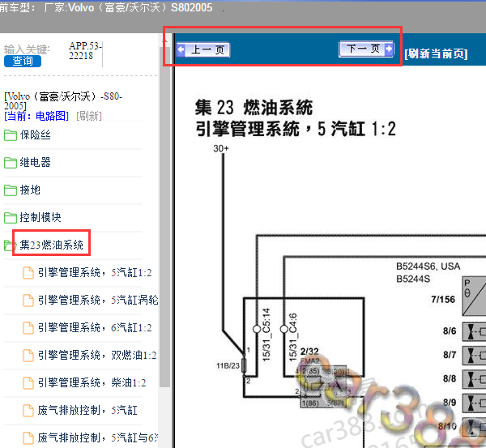Viewport: 486px width, 448px height.
Task: Click the gray 刷新 link in sidebar
Action: [x=89, y=117]
